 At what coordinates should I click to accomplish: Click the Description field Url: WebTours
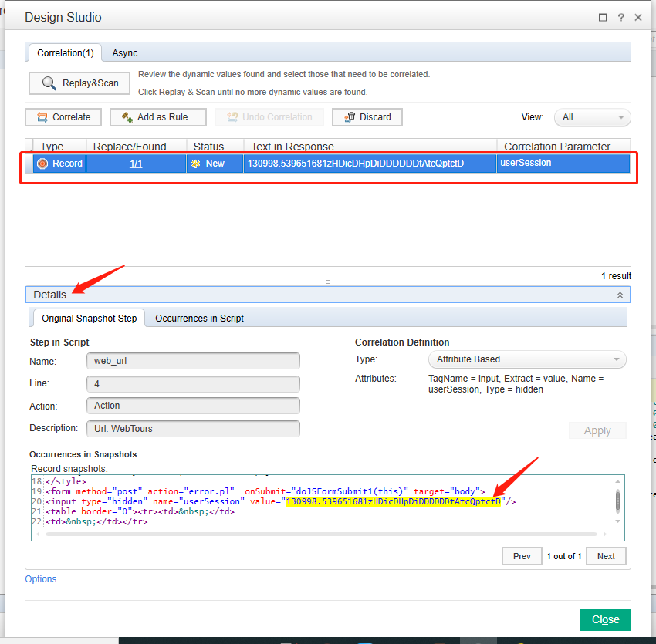click(193, 429)
